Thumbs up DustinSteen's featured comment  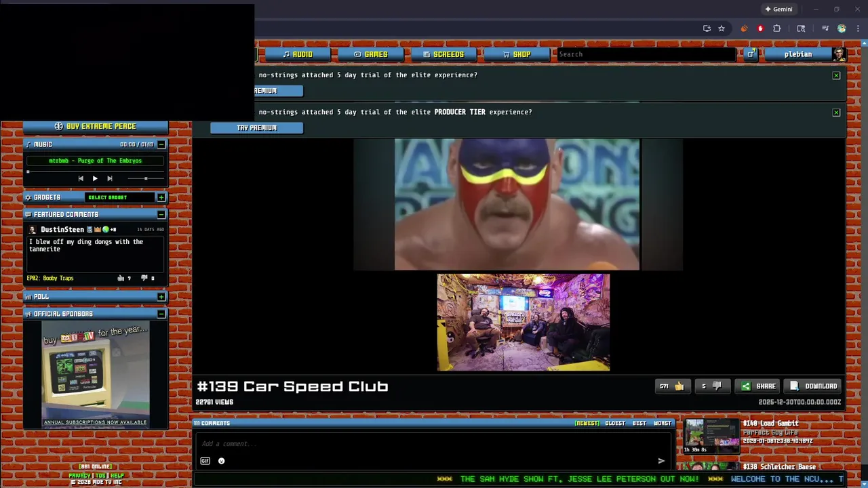coord(121,278)
